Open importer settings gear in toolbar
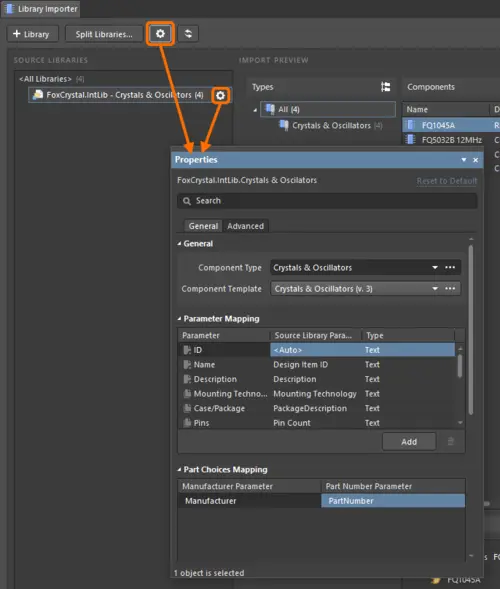This screenshot has height=589, width=500. click(x=160, y=34)
